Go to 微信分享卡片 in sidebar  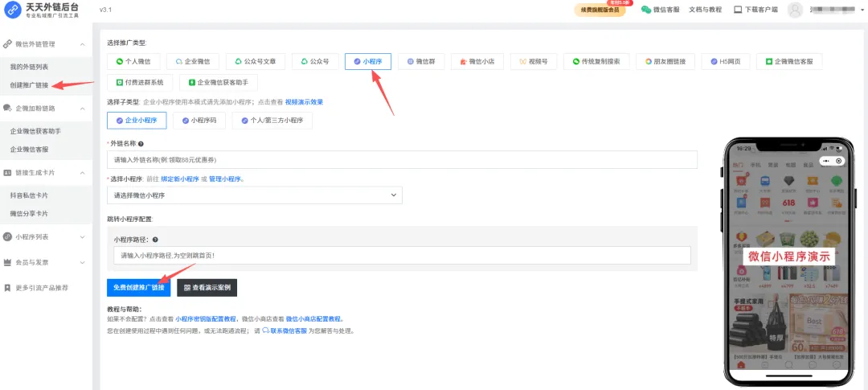(30, 214)
